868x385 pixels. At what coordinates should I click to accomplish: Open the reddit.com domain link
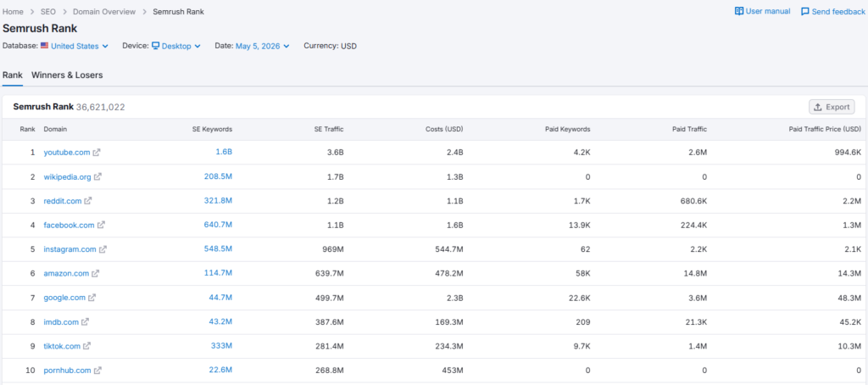63,201
